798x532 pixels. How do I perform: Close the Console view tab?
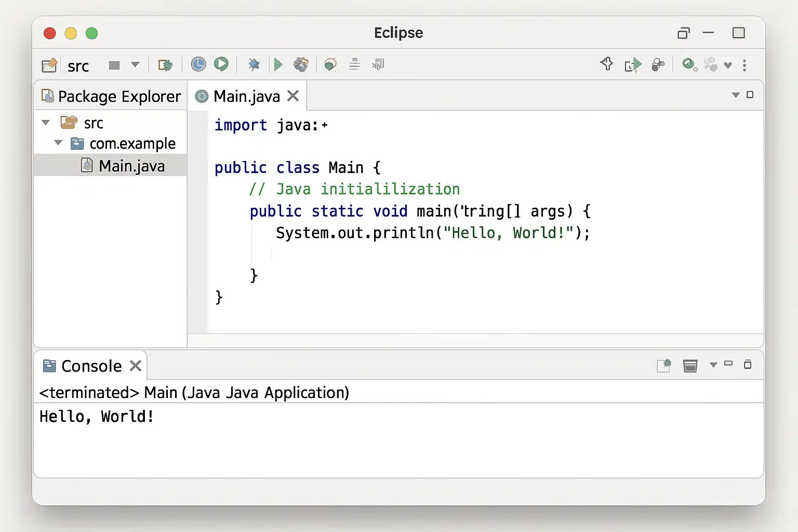pos(136,366)
